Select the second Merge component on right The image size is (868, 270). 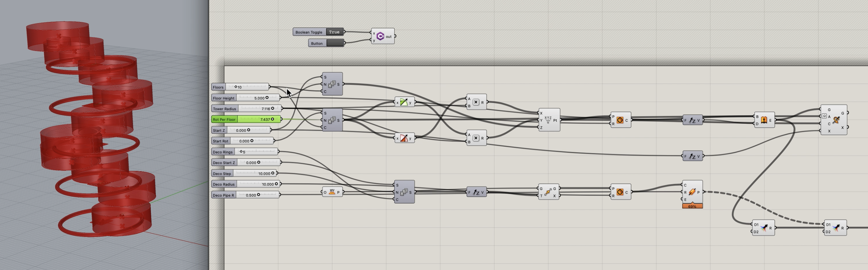(x=836, y=228)
